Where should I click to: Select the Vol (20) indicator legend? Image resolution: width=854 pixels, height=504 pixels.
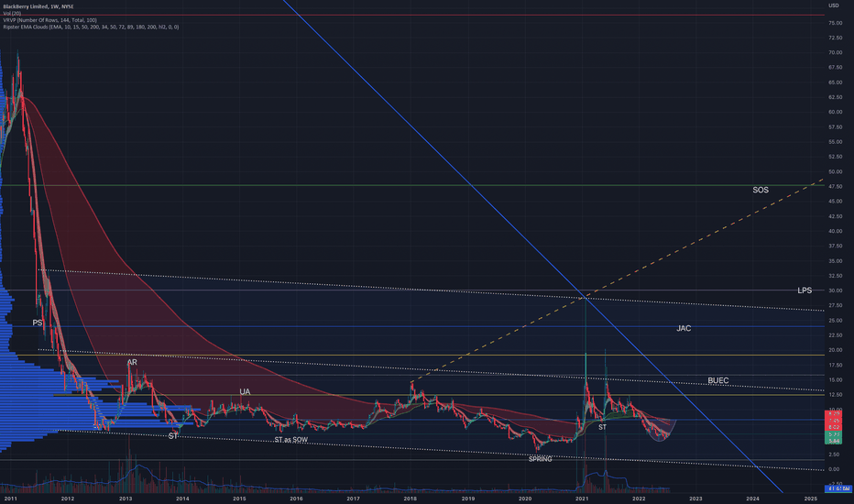click(x=12, y=13)
